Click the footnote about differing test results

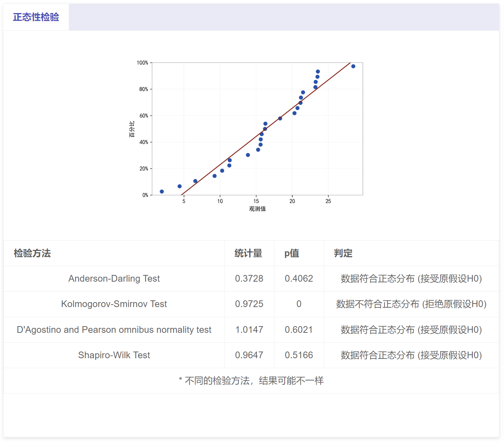click(x=251, y=380)
